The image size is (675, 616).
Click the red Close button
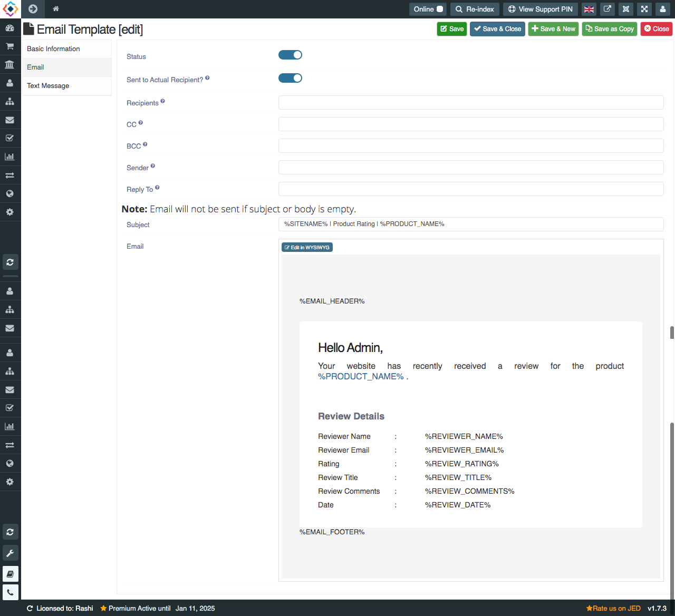(x=657, y=29)
